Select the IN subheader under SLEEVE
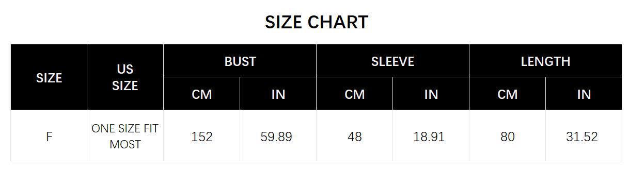The image size is (644, 187). 431,94
